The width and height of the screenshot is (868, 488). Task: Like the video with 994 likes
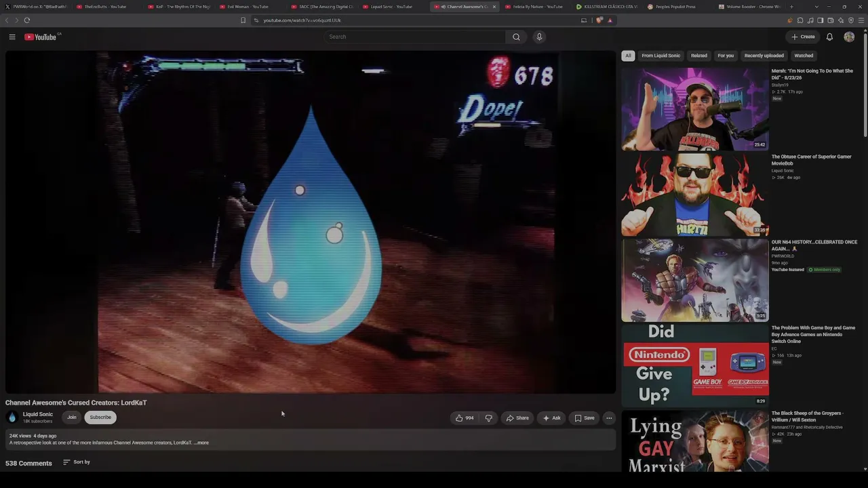(x=465, y=418)
